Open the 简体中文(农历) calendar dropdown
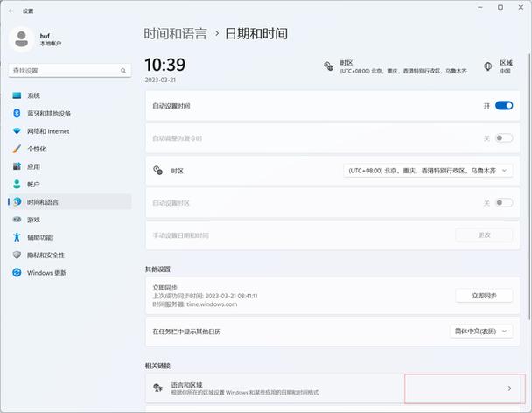532x413 pixels. (x=481, y=332)
